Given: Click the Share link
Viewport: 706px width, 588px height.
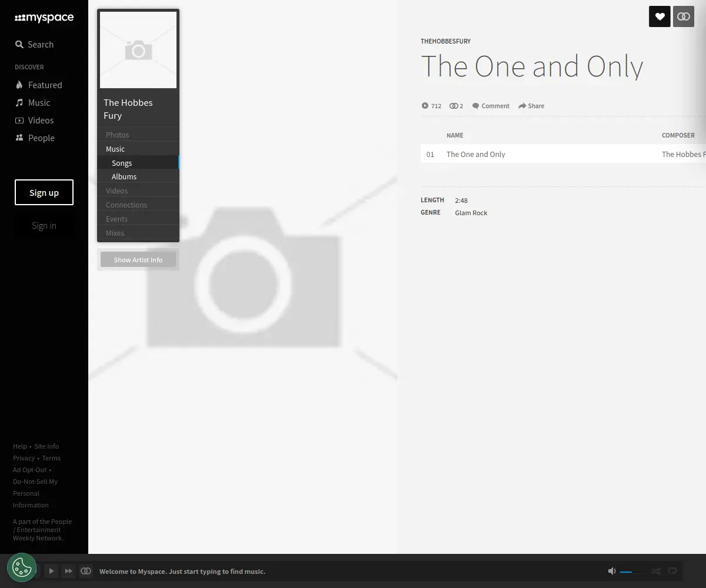Looking at the screenshot, I should (x=531, y=106).
